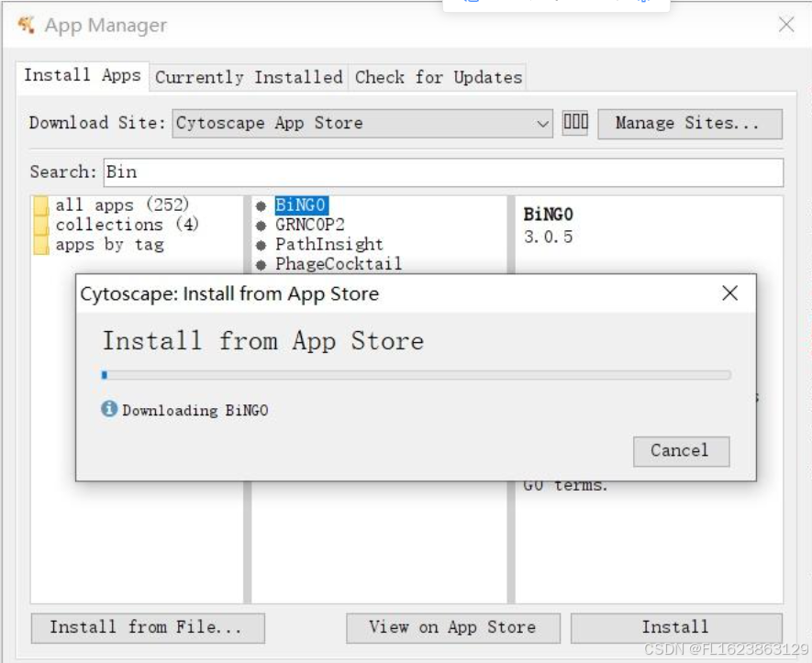Screen dimensions: 812x663
Task: Click the BiNGO title in details panel
Action: coord(549,215)
